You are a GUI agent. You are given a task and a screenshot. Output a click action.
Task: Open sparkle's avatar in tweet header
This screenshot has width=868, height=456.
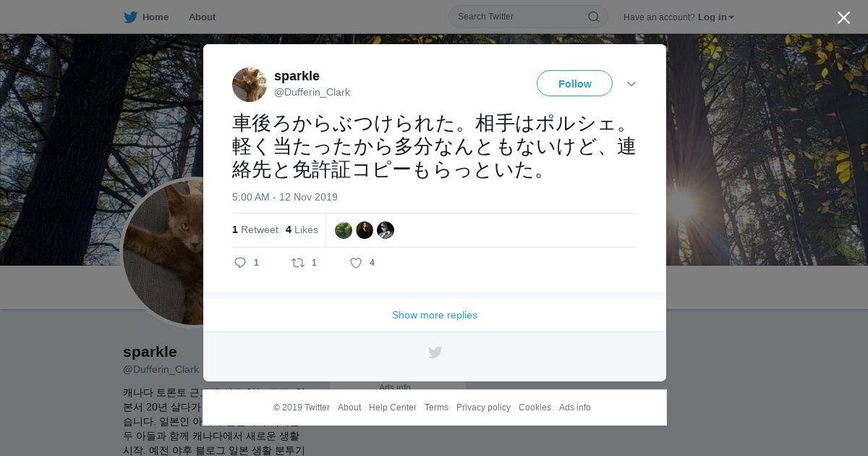pos(250,85)
